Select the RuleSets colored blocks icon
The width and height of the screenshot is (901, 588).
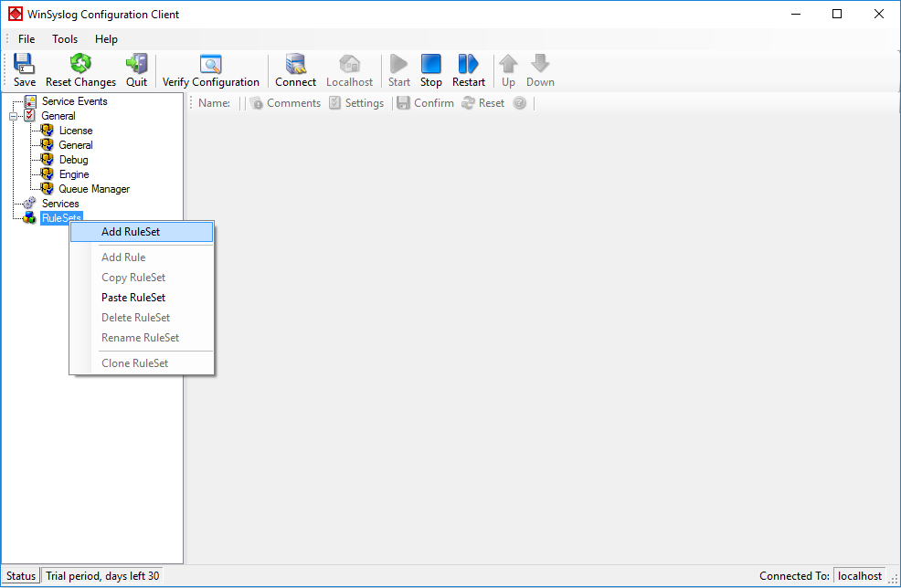click(29, 217)
